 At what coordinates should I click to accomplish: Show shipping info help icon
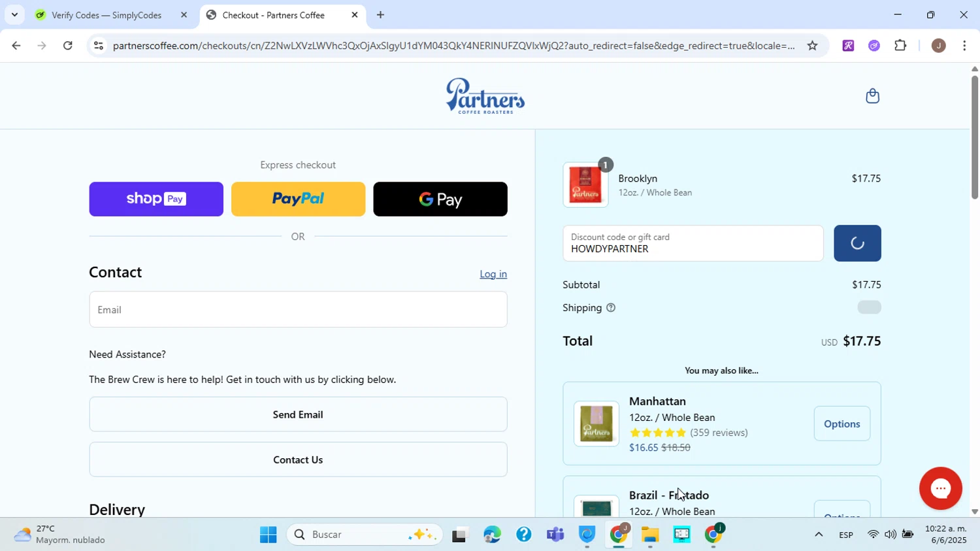click(611, 308)
